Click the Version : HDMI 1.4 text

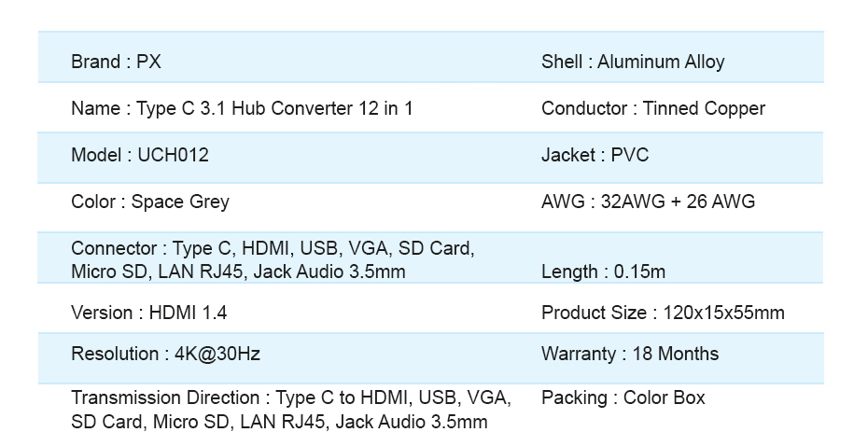[149, 313]
